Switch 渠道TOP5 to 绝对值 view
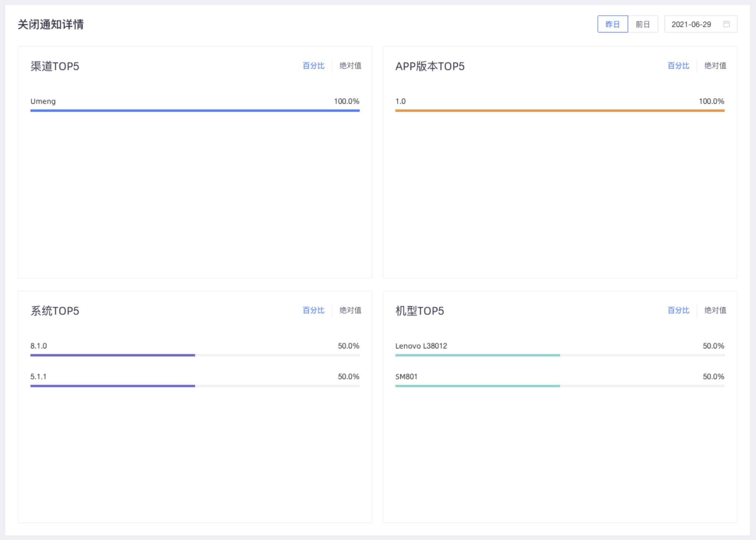The image size is (756, 540). point(350,66)
